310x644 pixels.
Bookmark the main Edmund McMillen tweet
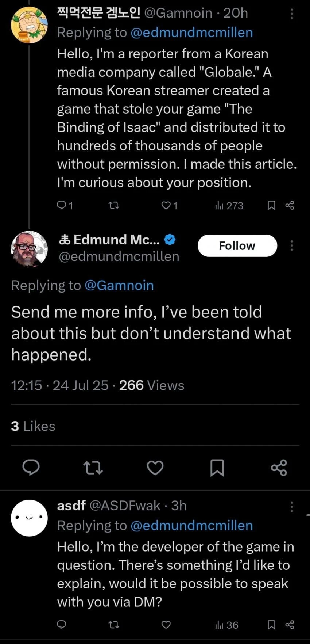217,468
